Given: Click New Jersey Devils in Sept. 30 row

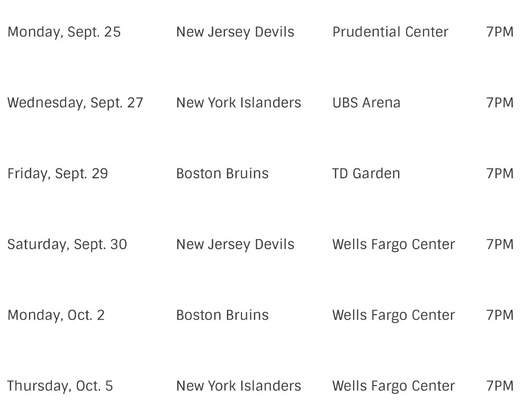Looking at the screenshot, I should point(235,244).
